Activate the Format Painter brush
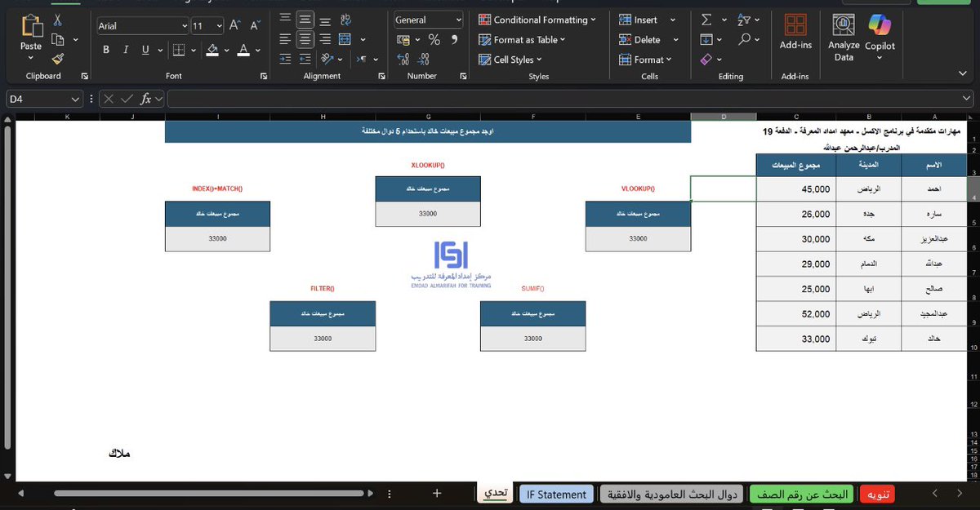The height and width of the screenshot is (510, 980). pyautogui.click(x=58, y=59)
